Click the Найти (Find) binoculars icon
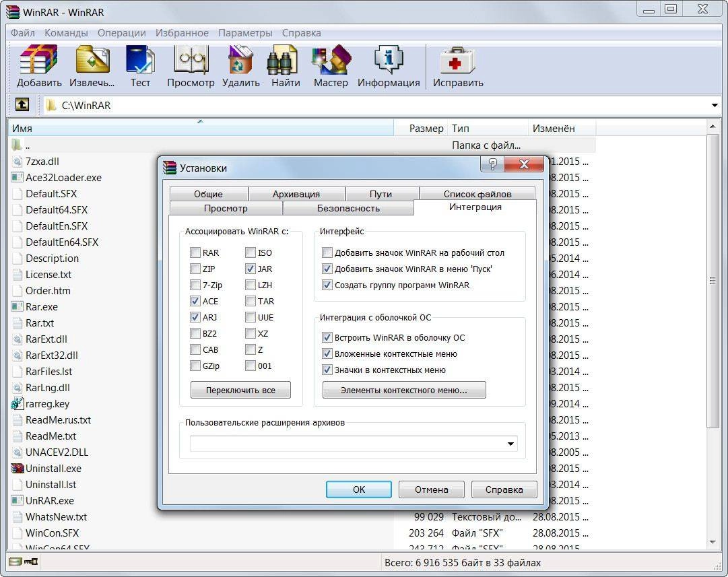 (282, 59)
